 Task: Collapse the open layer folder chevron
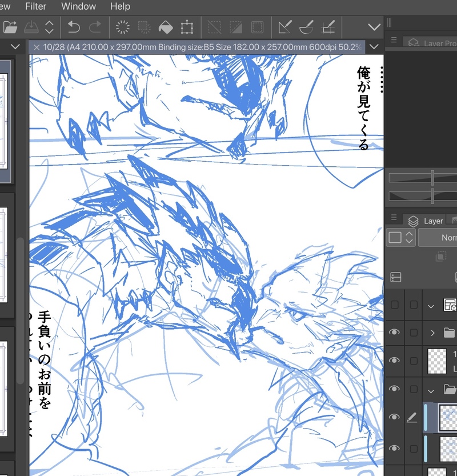tap(431, 391)
